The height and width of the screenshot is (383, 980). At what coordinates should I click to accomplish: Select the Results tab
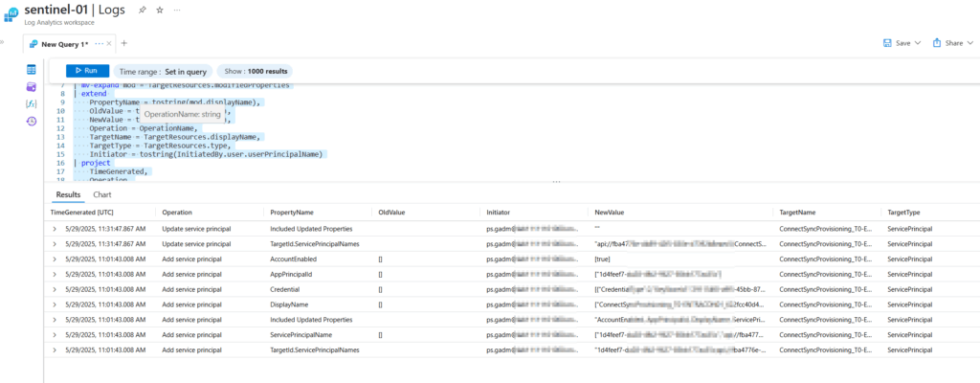pyautogui.click(x=68, y=194)
